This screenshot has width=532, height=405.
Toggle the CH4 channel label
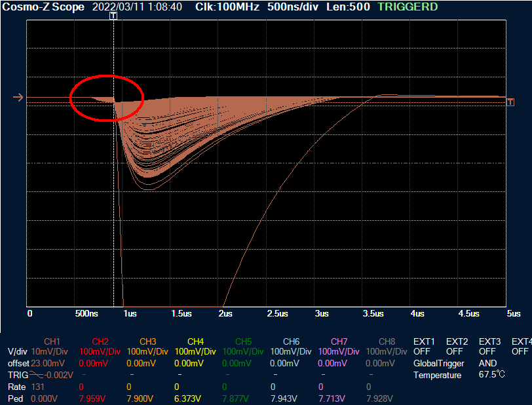[x=195, y=341]
